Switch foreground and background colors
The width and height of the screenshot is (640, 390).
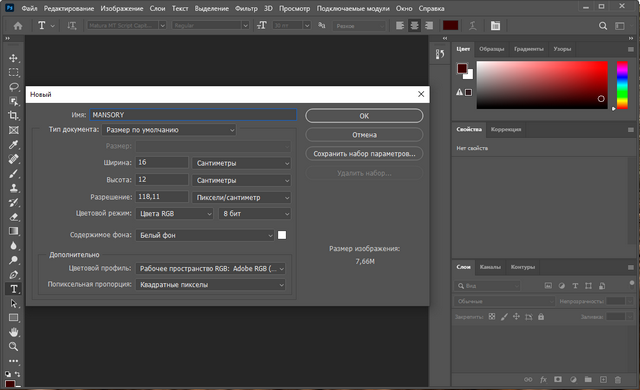pyautogui.click(x=17, y=374)
